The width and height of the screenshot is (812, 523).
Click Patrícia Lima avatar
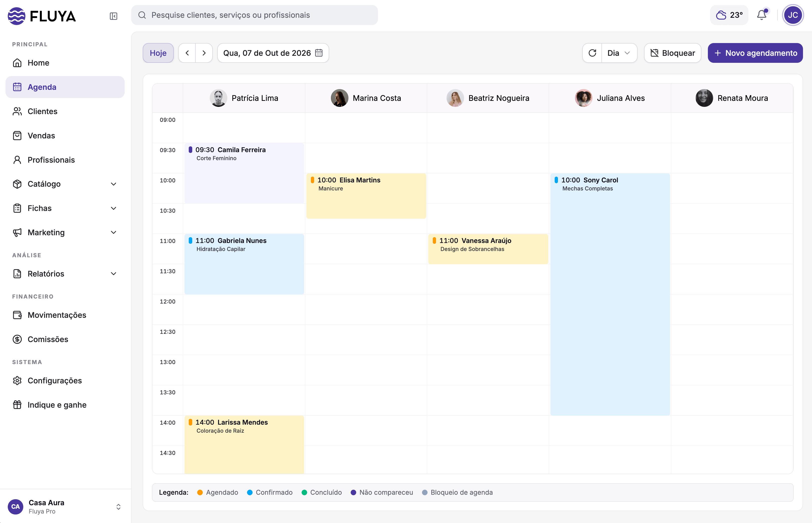[x=218, y=98]
